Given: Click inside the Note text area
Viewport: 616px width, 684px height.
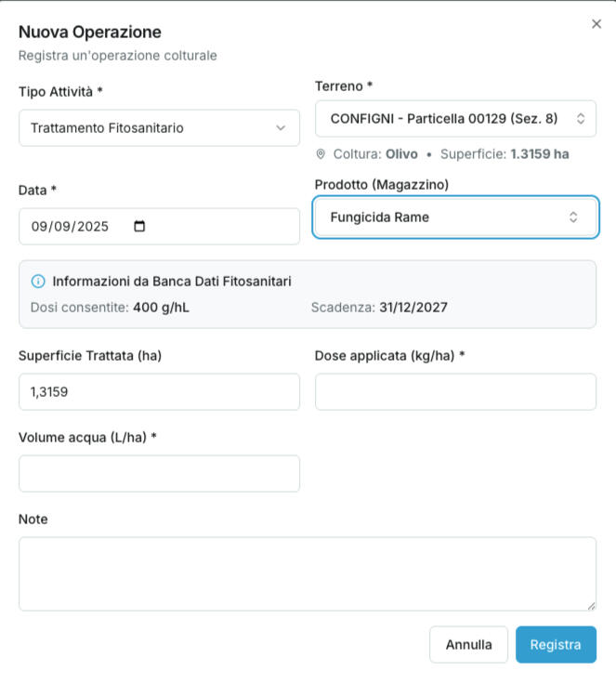Looking at the screenshot, I should coord(307,573).
